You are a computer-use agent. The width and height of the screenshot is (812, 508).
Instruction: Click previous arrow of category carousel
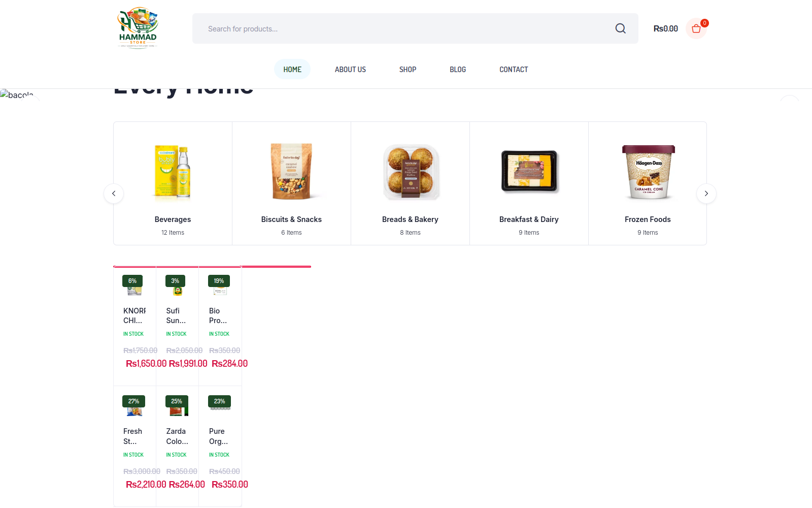[114, 194]
